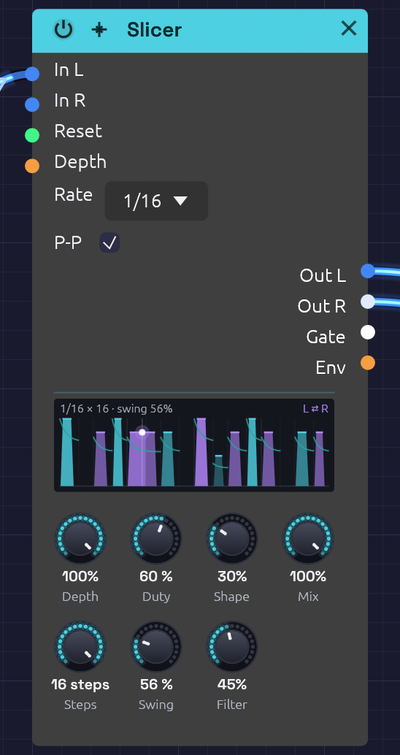Select the orange Depth input port
400x755 pixels.
[x=32, y=166]
